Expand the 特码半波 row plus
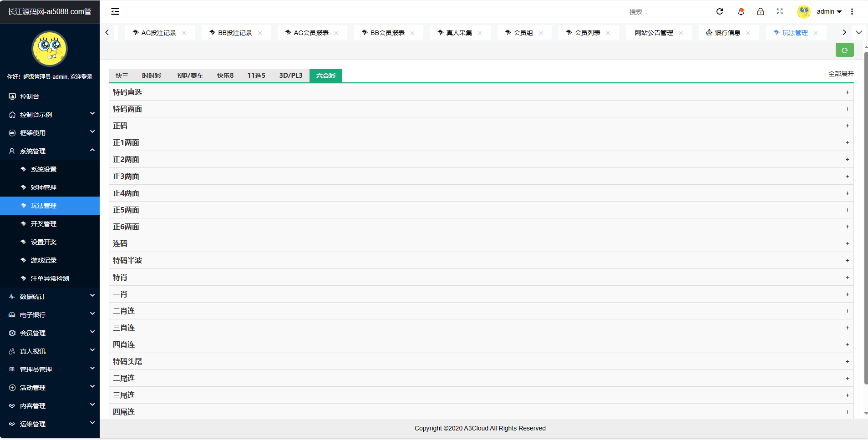The height and width of the screenshot is (440, 868). (848, 260)
